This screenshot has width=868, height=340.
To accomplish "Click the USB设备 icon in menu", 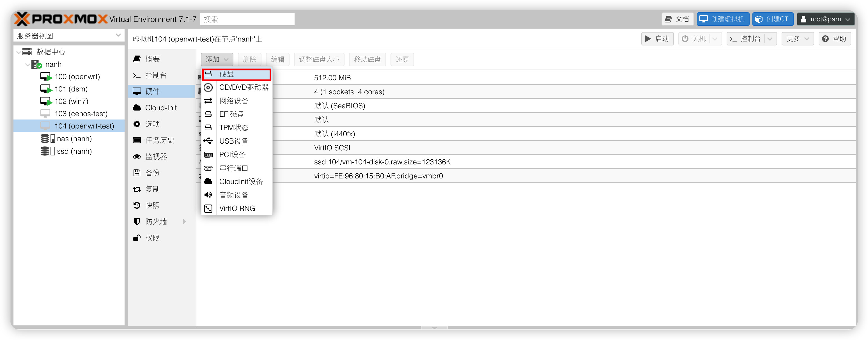I will pyautogui.click(x=208, y=141).
